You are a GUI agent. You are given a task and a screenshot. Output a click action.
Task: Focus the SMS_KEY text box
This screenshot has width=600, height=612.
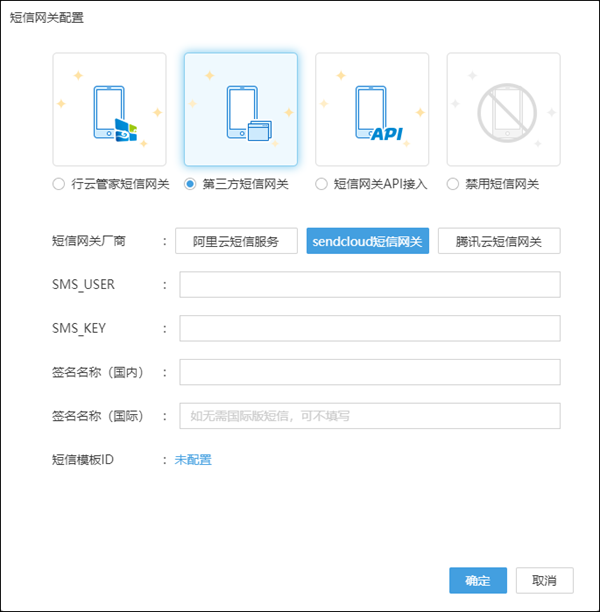(369, 329)
